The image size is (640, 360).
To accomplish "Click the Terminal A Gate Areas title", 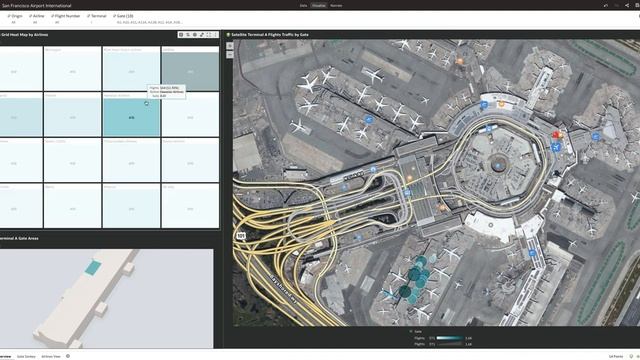I will coord(19,238).
